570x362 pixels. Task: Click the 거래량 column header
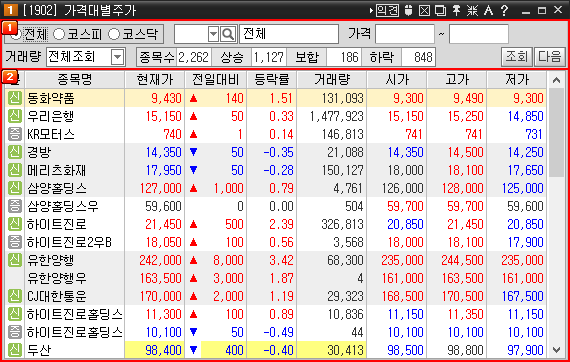tap(332, 80)
